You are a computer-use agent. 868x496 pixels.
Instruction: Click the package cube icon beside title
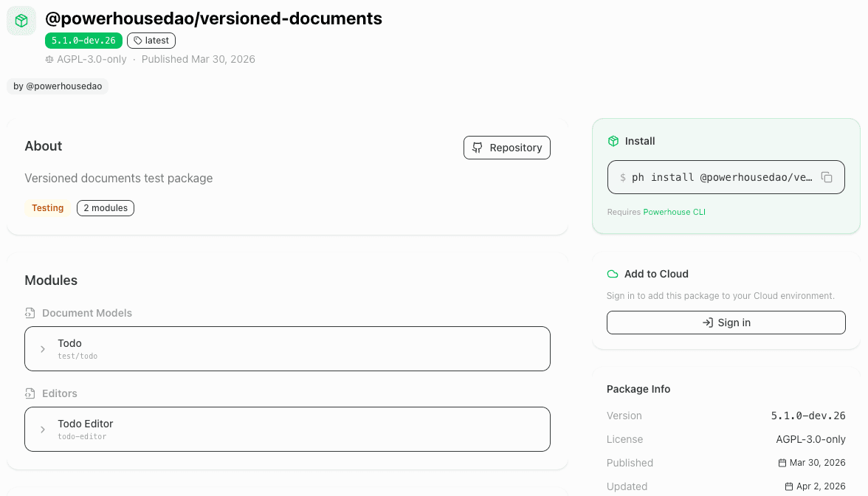21,21
